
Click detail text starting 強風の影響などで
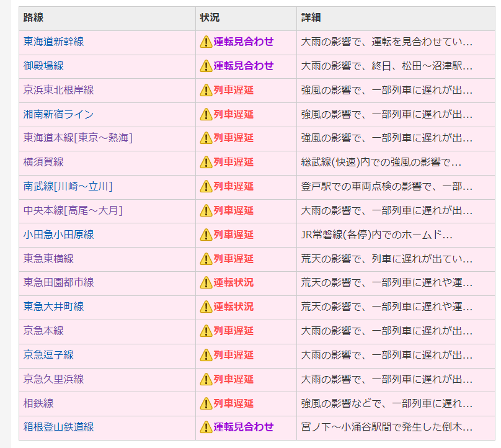click(x=387, y=403)
